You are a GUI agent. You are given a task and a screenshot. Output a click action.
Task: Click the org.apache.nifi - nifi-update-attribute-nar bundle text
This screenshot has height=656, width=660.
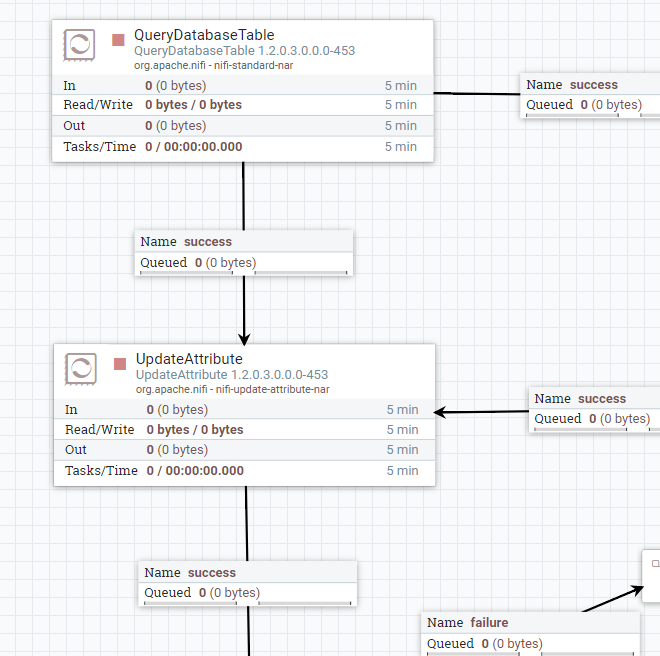(x=232, y=389)
